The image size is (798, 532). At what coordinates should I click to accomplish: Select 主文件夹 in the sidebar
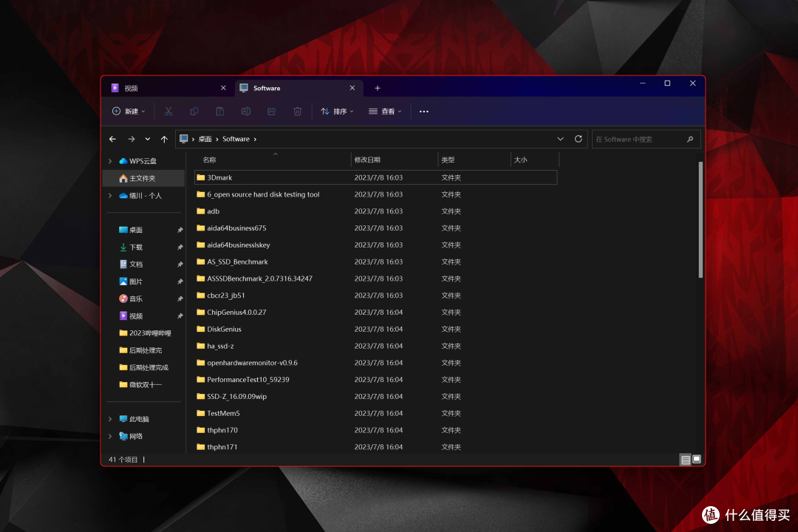coord(143,178)
